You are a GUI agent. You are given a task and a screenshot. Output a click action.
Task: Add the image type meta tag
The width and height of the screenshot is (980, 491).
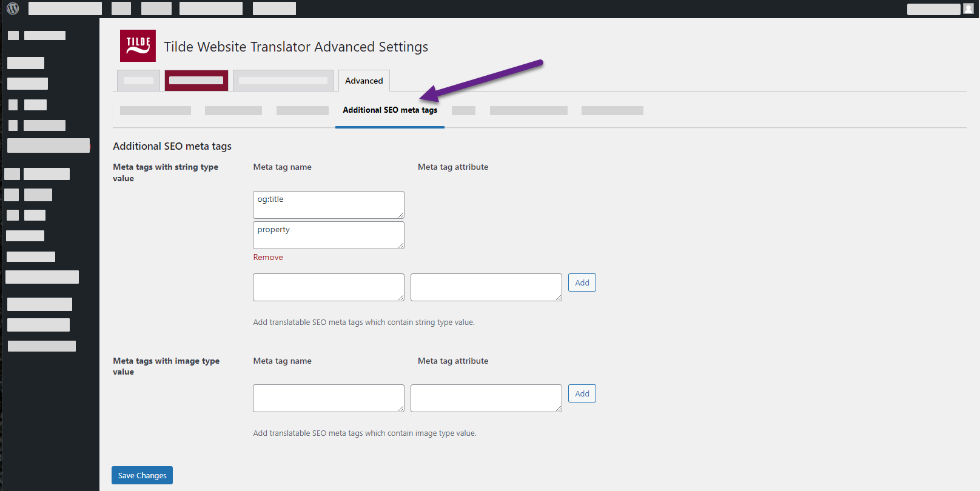click(582, 393)
